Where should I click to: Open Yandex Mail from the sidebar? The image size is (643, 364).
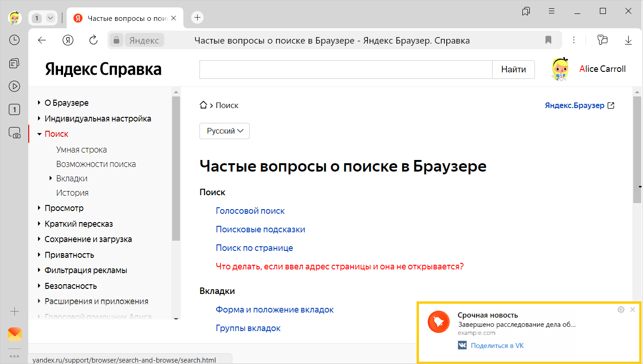pos(15,334)
